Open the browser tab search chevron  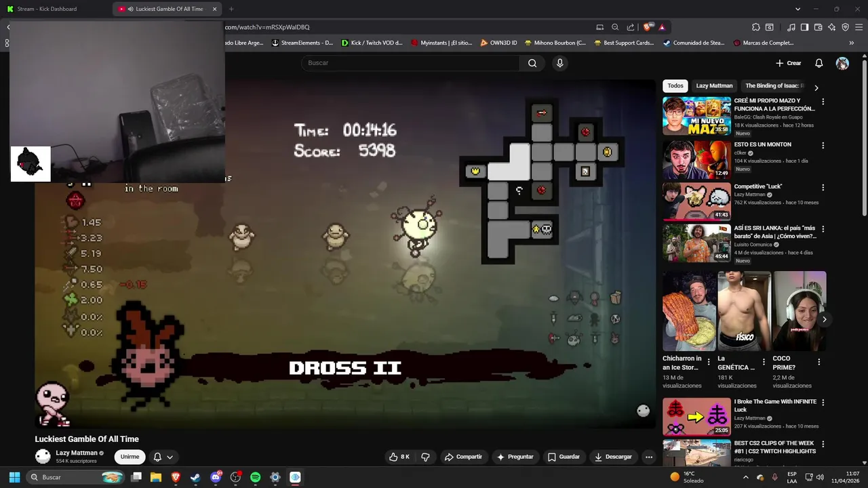[797, 9]
